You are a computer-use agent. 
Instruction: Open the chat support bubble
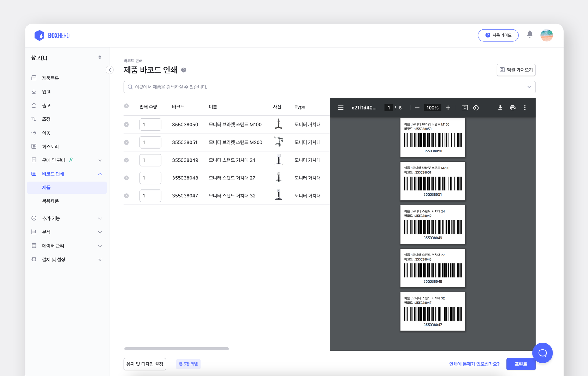pos(543,353)
